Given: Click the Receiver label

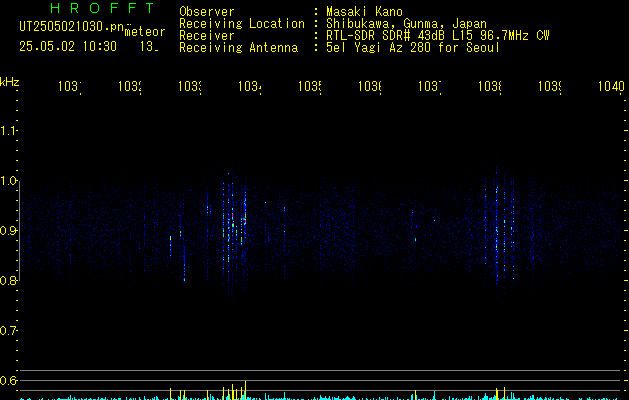Looking at the screenshot, I should [207, 36].
